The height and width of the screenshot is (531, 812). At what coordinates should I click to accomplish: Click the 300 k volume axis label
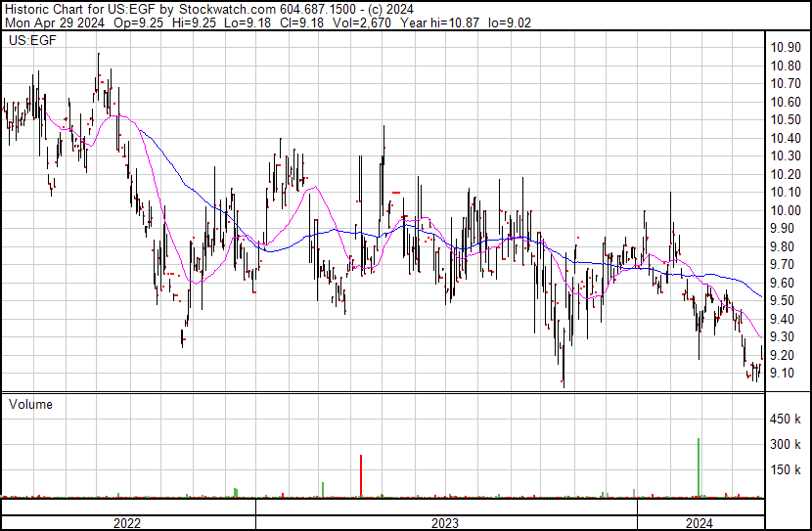(x=787, y=445)
